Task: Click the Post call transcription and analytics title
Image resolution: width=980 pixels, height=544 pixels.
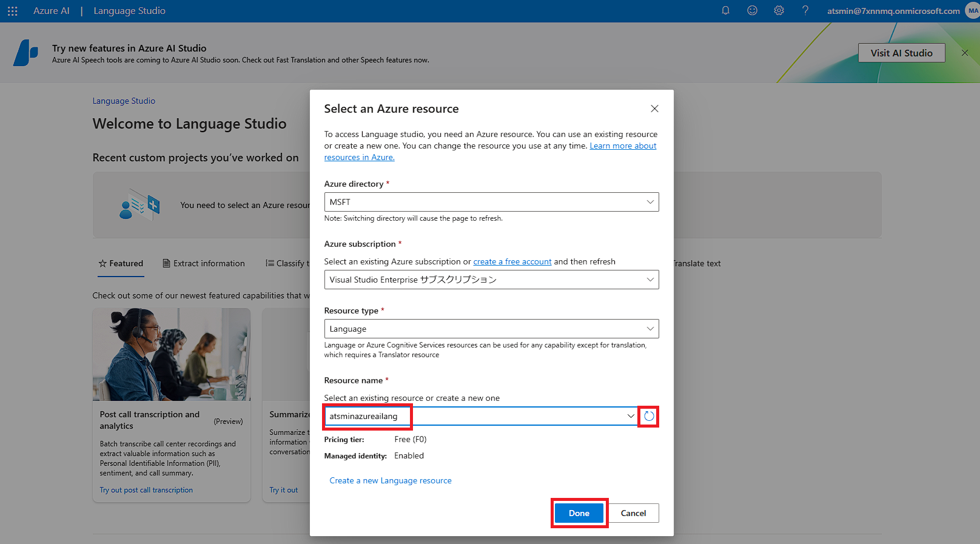Action: [150, 420]
